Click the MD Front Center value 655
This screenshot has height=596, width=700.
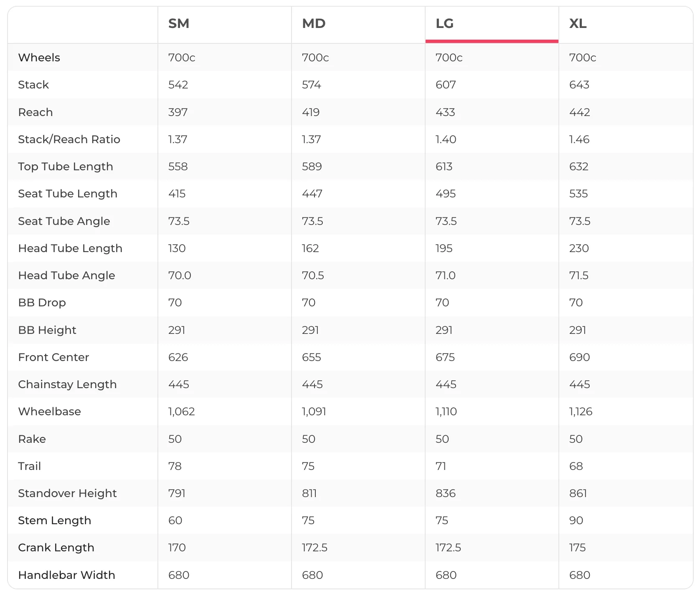tap(312, 357)
